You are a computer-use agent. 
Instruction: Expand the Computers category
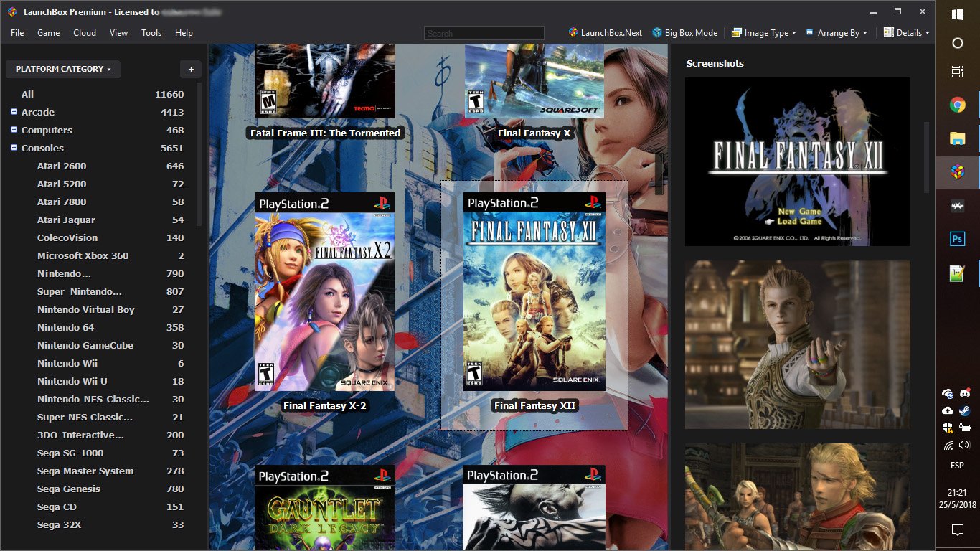coord(14,130)
